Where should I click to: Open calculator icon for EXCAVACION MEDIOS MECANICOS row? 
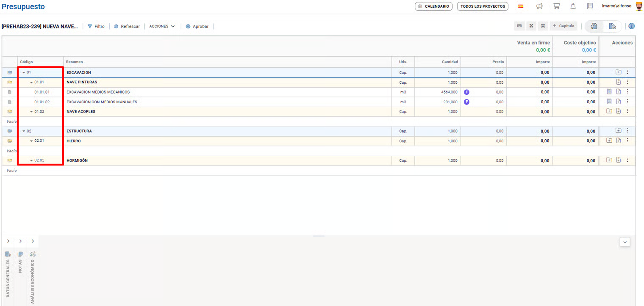pos(609,92)
